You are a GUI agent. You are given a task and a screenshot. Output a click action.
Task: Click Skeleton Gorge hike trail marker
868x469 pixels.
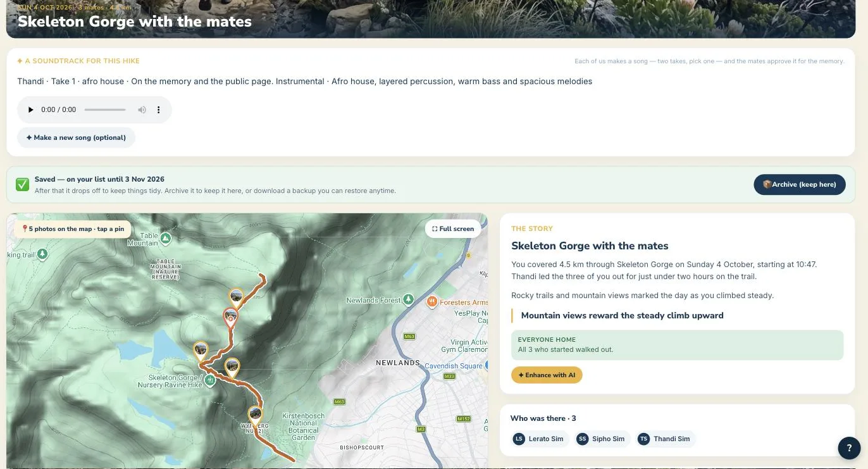[210, 380]
